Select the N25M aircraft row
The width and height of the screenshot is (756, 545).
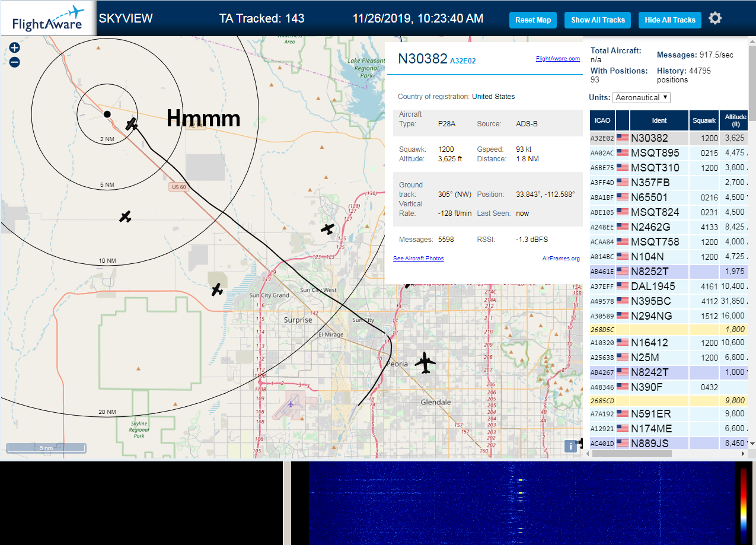pos(669,358)
